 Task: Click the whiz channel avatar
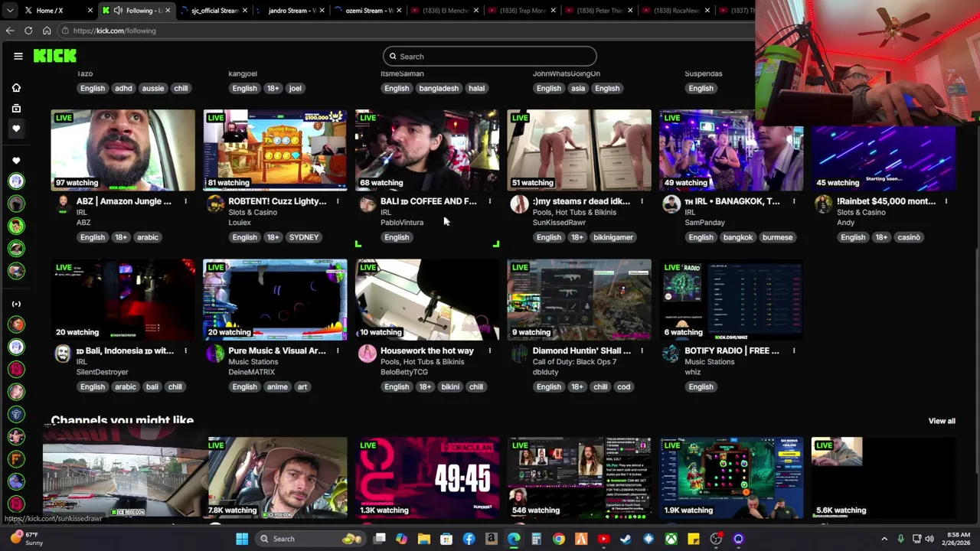pos(671,353)
